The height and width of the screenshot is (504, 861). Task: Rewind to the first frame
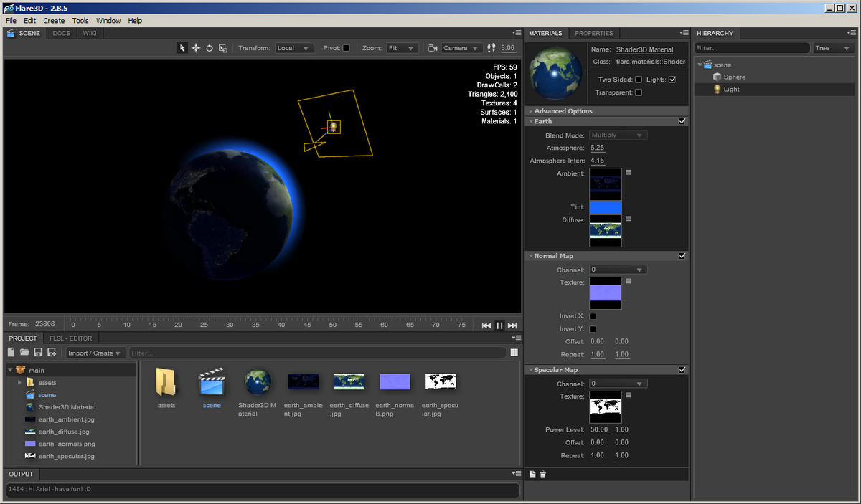click(x=486, y=325)
